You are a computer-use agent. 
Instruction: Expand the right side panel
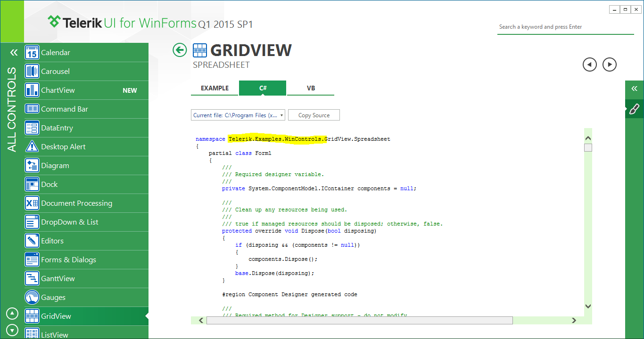[x=635, y=89]
